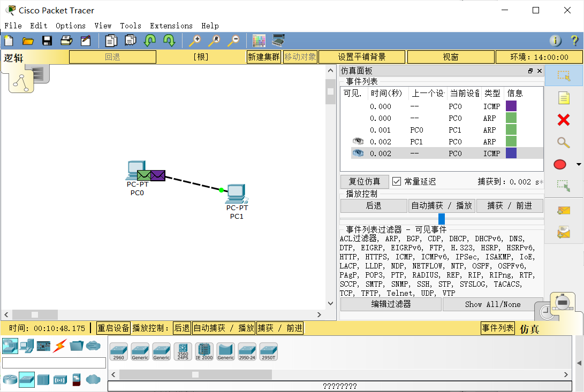Open the Edit menu
Image resolution: width=584 pixels, height=392 pixels.
pos(39,26)
